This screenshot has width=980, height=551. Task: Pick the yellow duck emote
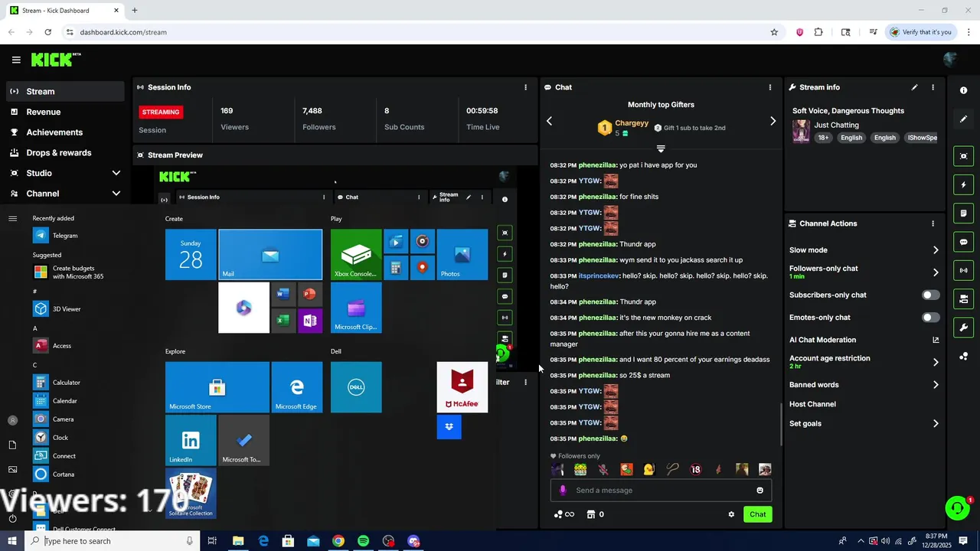click(649, 470)
